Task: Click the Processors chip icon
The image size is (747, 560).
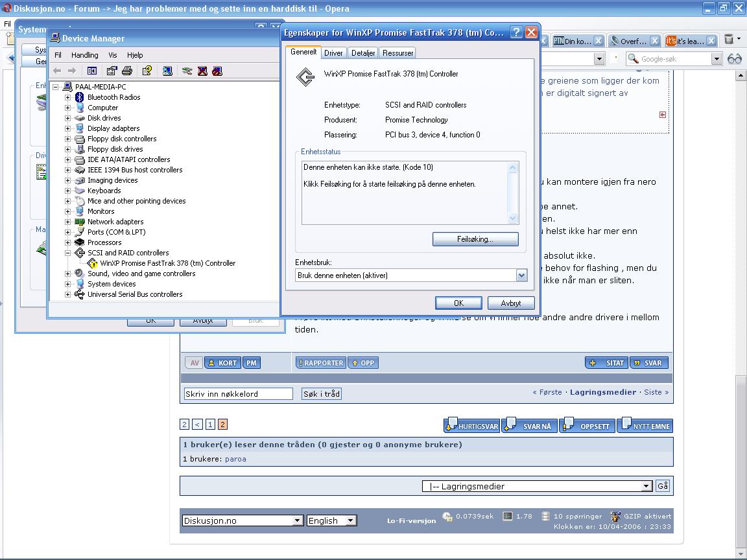Action: [x=80, y=242]
